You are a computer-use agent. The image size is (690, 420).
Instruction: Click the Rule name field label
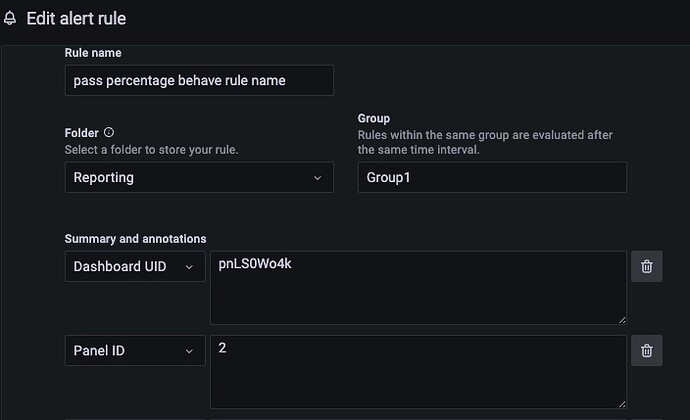coord(93,53)
